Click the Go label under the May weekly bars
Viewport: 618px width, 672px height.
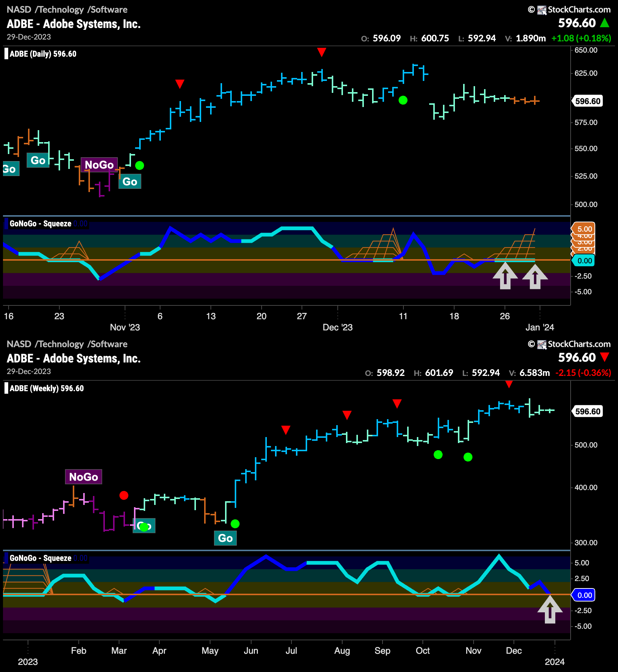(225, 538)
